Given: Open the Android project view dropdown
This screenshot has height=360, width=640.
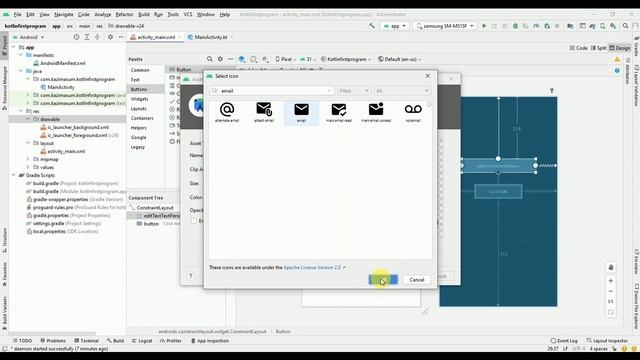Looking at the screenshot, I should (x=29, y=37).
